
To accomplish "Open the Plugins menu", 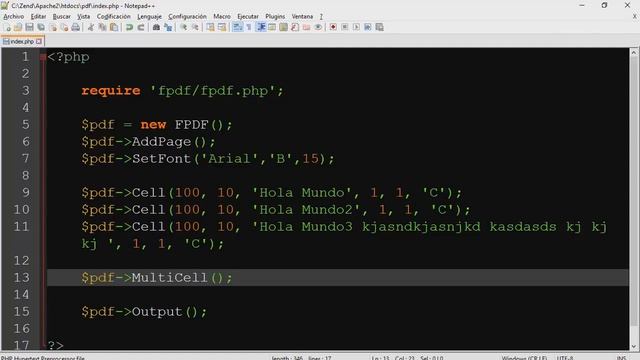I will click(275, 16).
